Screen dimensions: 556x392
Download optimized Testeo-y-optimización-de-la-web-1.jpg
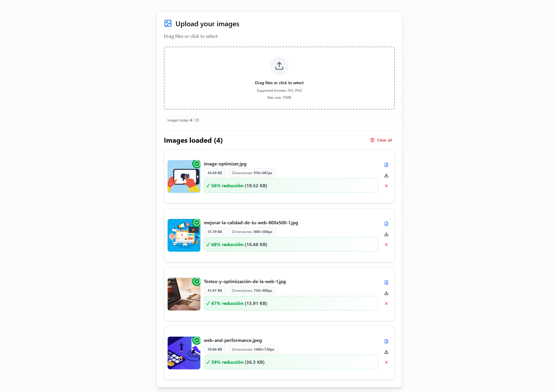coord(386,293)
